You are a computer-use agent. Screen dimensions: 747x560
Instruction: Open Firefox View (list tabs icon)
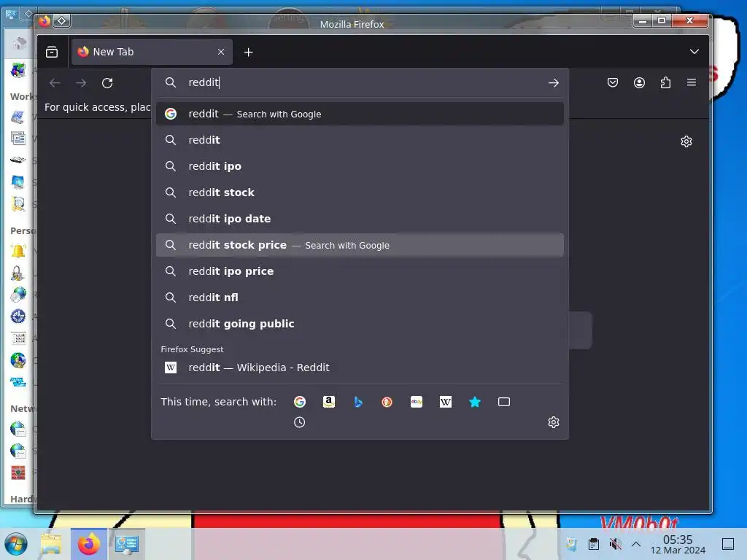(x=52, y=52)
